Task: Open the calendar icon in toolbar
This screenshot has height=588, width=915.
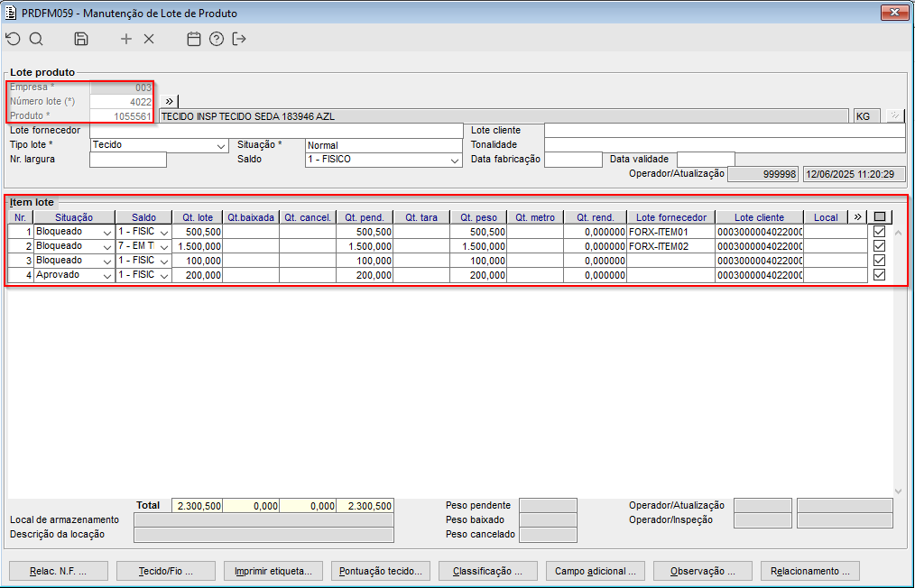Action: tap(193, 39)
